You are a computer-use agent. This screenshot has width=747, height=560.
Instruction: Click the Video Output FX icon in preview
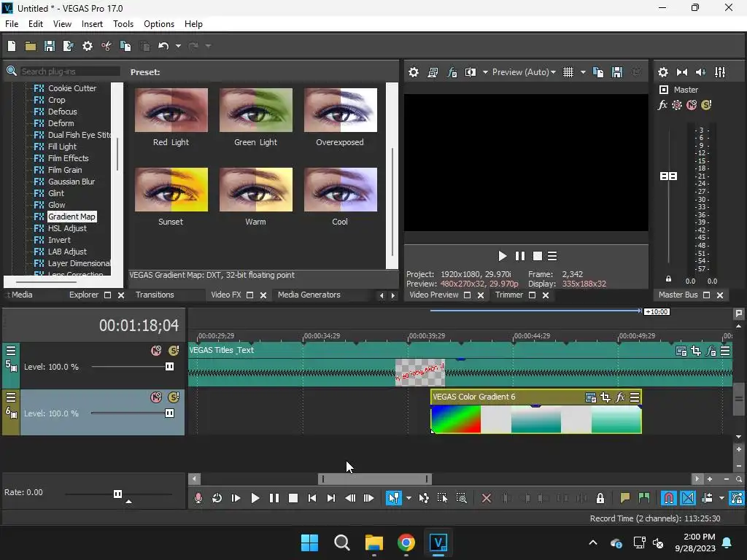coord(452,72)
